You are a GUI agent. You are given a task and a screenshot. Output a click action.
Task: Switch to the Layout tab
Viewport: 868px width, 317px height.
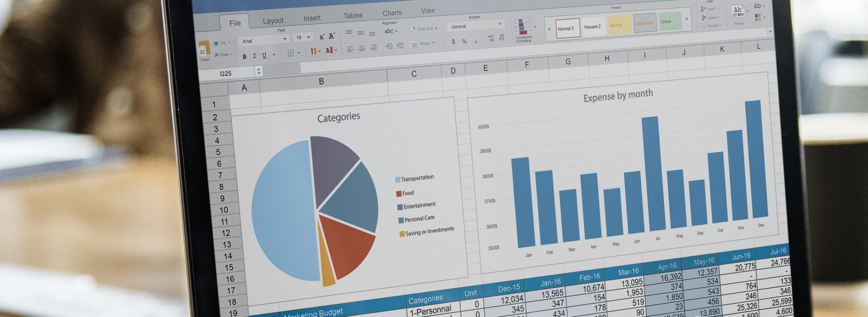273,21
